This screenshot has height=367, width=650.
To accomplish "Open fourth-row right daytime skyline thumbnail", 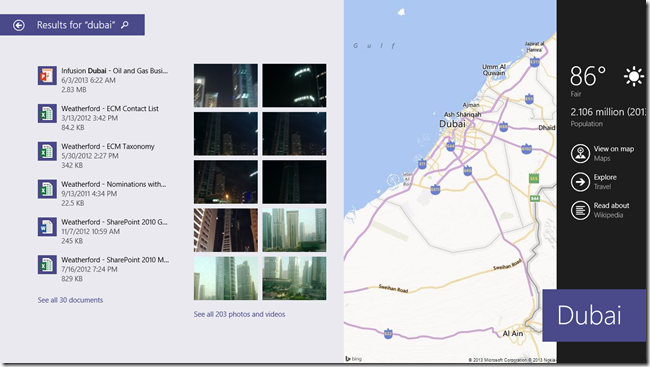I will pos(294,230).
